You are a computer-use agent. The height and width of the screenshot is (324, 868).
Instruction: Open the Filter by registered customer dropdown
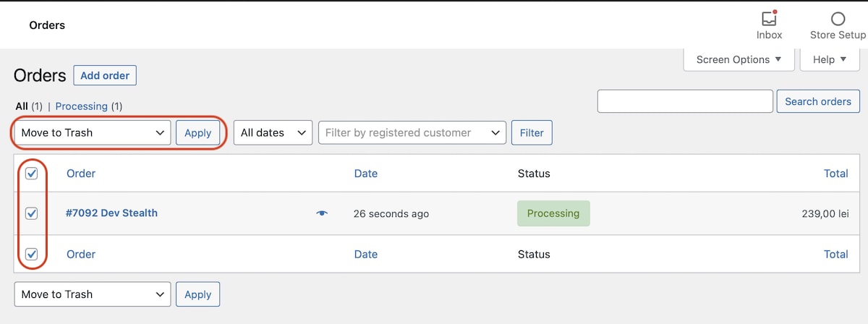point(412,133)
